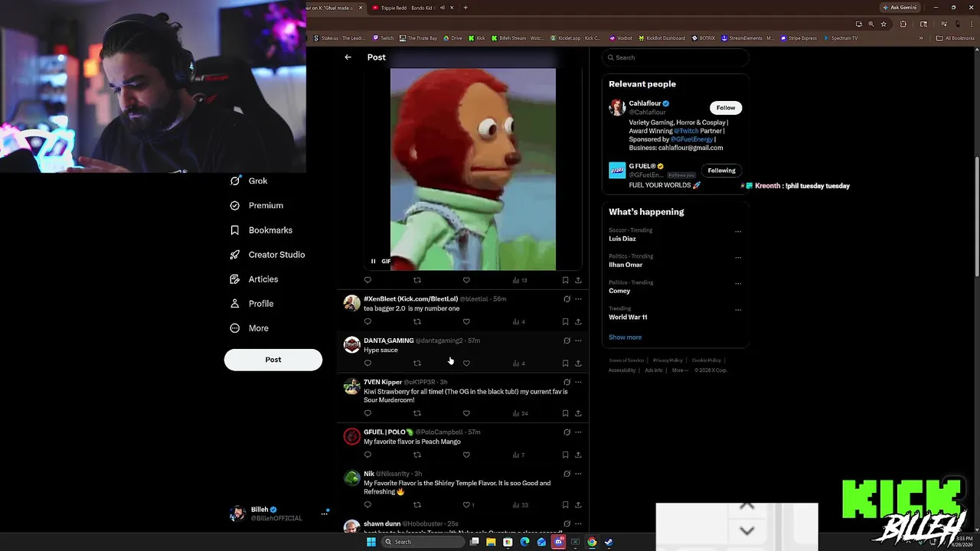980x551 pixels.
Task: Open the World War 11 trending topic
Action: coord(628,317)
